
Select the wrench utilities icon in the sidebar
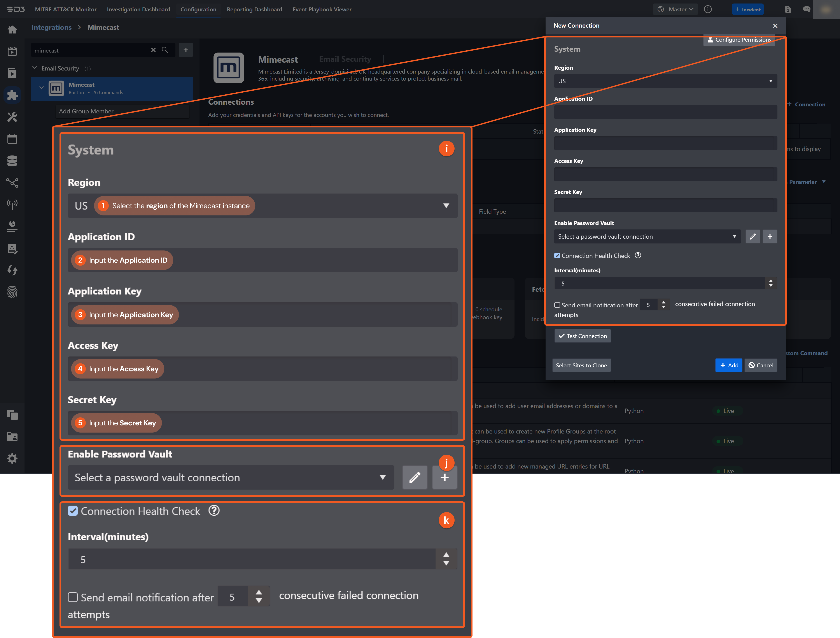click(x=12, y=117)
